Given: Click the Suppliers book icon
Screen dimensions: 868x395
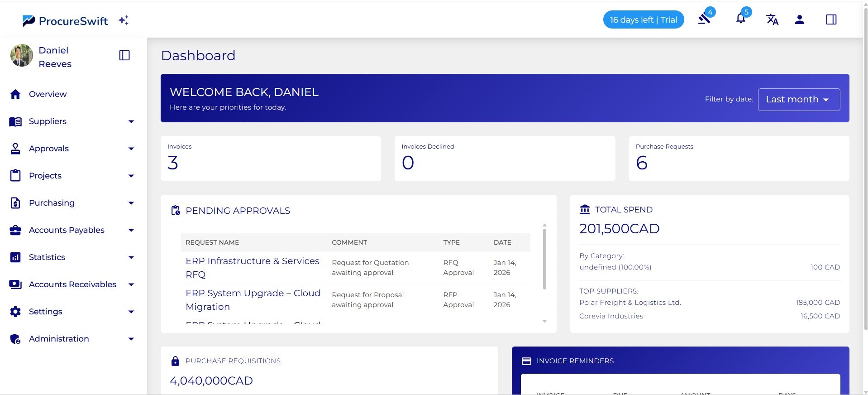Looking at the screenshot, I should tap(15, 121).
